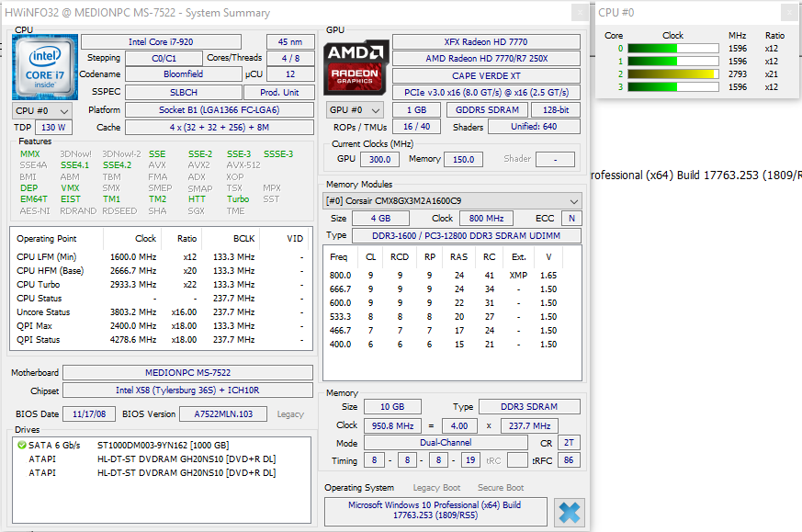The image size is (802, 532).
Task: Click the CPU LFM (Min) row
Action: tap(161, 256)
